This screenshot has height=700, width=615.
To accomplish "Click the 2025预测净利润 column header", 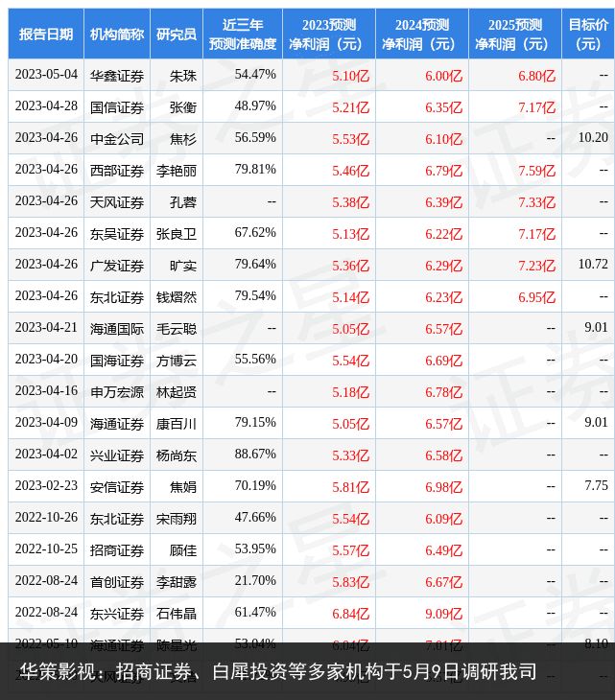I will tap(515, 34).
